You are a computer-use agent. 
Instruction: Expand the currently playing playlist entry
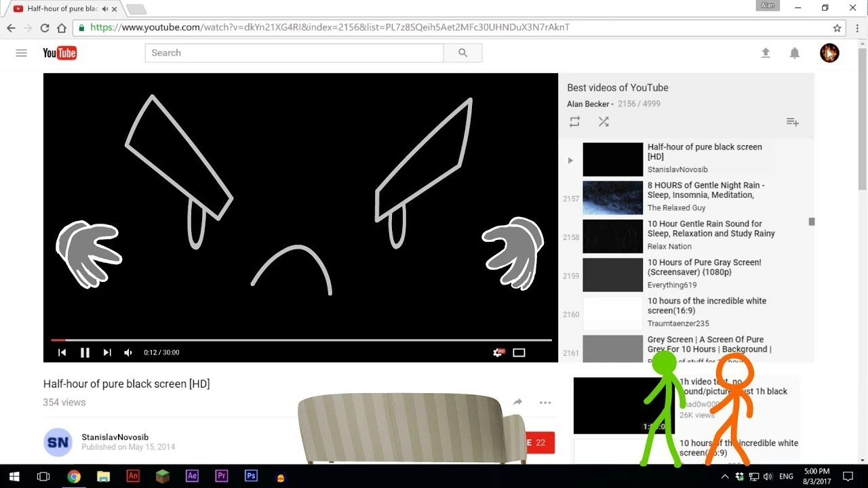570,159
